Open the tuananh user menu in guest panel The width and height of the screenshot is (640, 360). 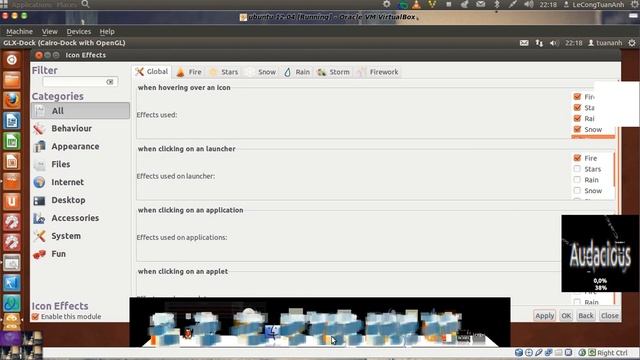tap(605, 43)
